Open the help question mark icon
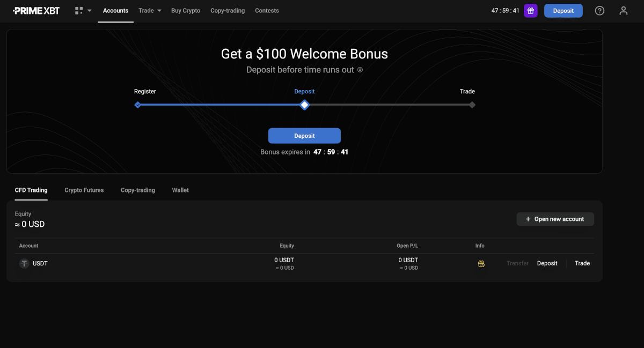This screenshot has width=644, height=348. click(600, 11)
